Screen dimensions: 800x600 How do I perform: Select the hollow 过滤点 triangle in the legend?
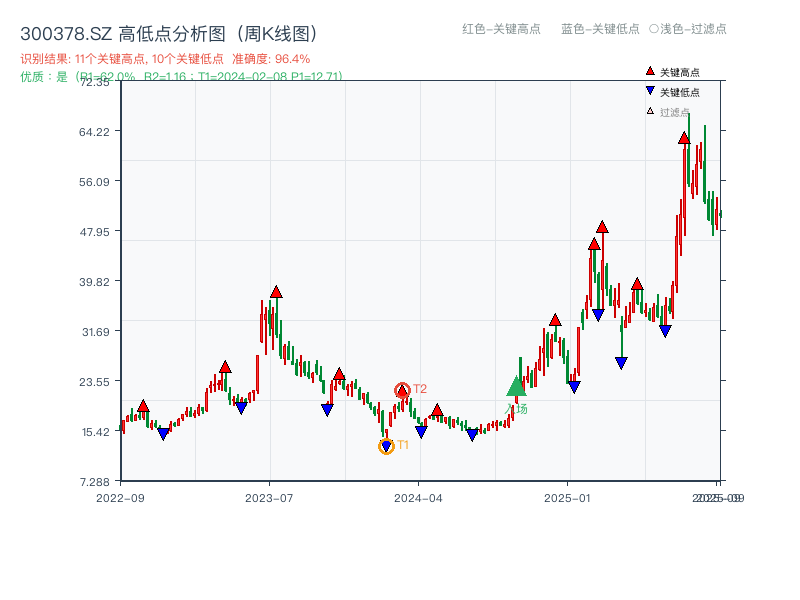coord(650,111)
